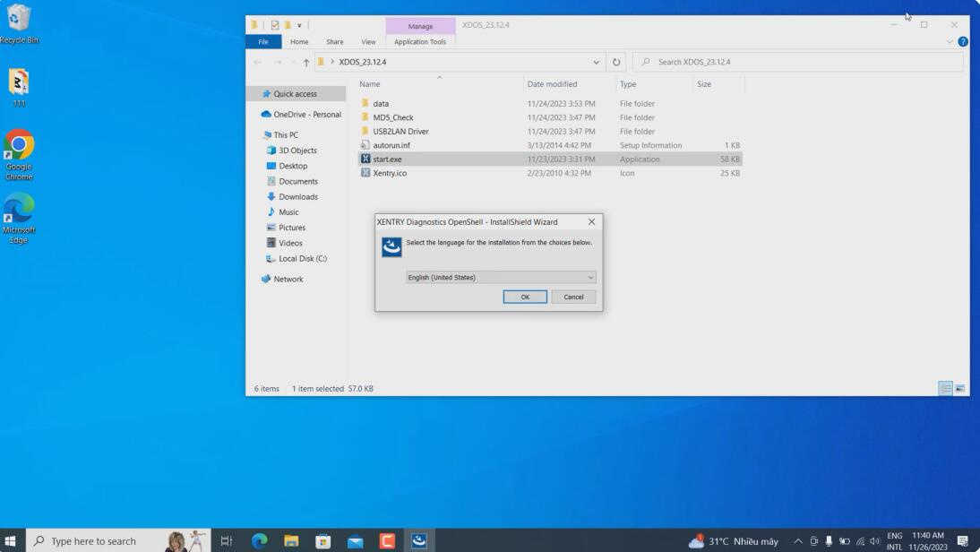Click the Explorer back arrow
Viewport: 980px width, 552px height.
[x=257, y=62]
